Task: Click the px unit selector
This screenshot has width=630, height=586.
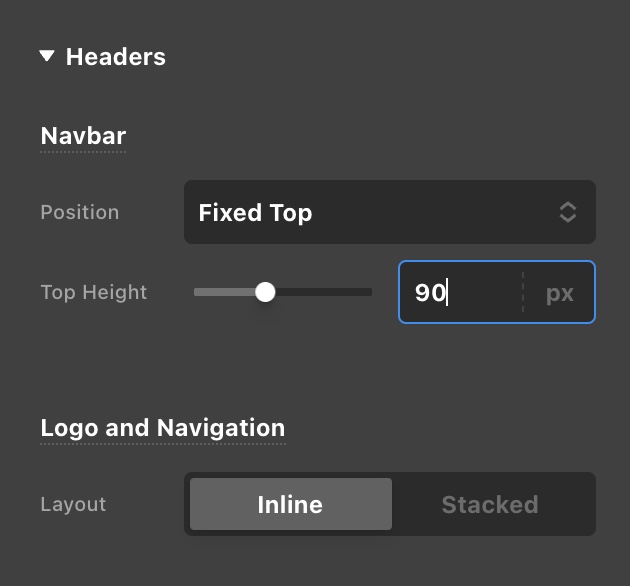Action: click(559, 293)
